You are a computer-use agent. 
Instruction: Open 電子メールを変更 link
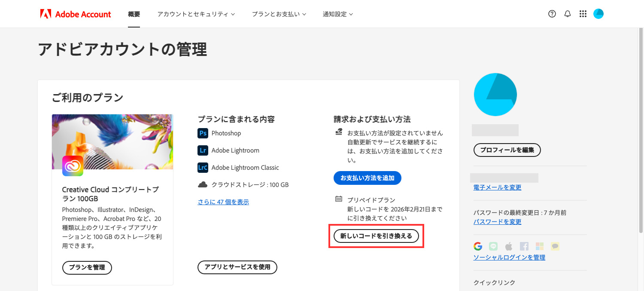tap(497, 187)
